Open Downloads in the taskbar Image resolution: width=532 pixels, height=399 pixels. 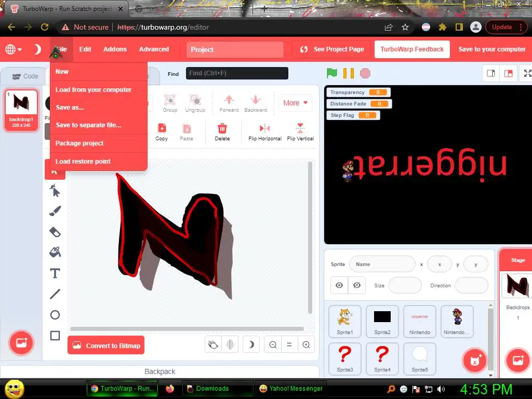pos(218,389)
